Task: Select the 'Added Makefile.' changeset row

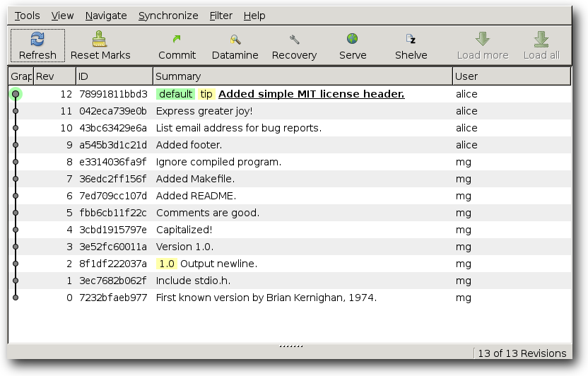Action: [x=290, y=179]
